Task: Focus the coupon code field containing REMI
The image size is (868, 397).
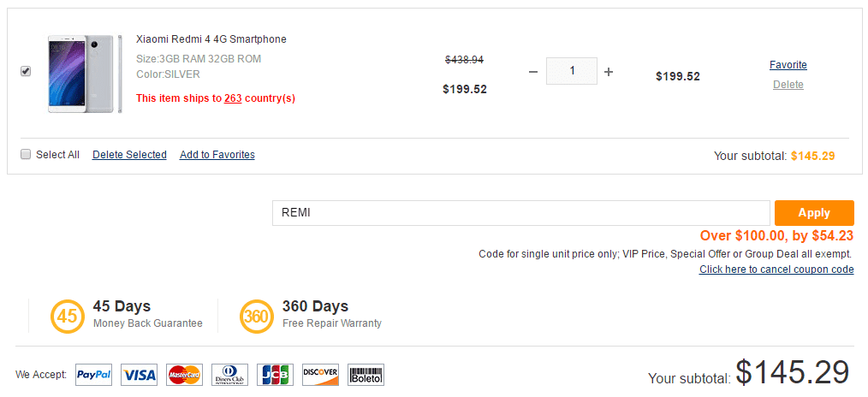Action: tap(520, 213)
